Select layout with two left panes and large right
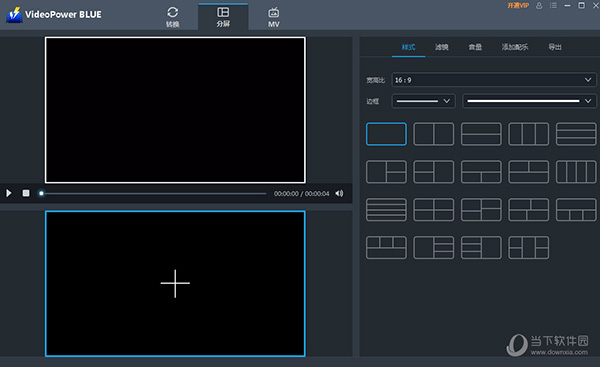The image size is (600, 367). pyautogui.click(x=434, y=172)
